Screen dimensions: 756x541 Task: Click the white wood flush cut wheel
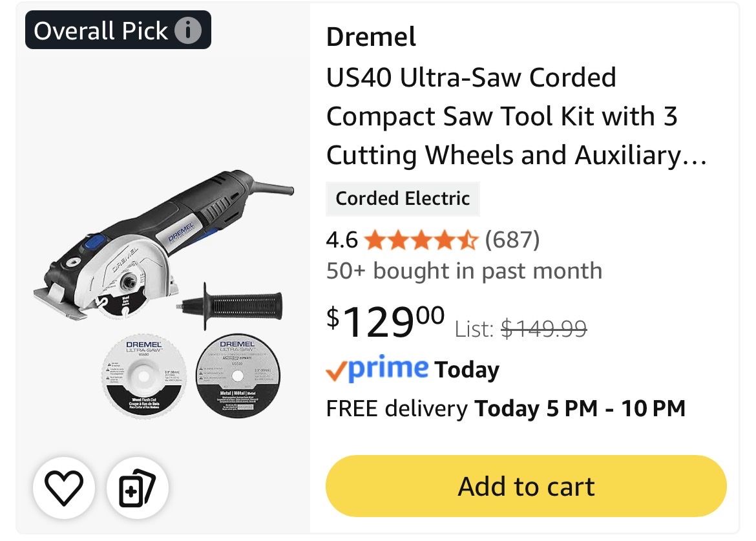pyautogui.click(x=139, y=376)
